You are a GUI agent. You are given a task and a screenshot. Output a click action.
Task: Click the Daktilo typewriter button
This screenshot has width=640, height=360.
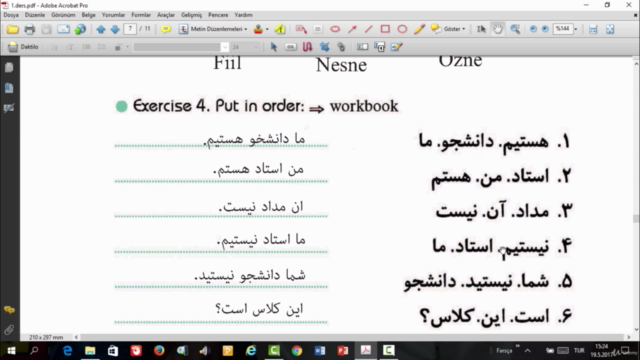23,47
